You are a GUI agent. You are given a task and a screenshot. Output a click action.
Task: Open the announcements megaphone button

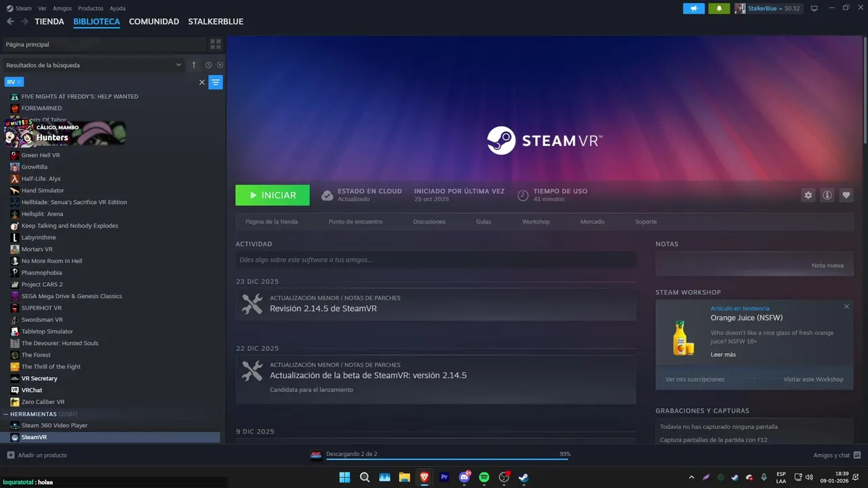pos(694,9)
